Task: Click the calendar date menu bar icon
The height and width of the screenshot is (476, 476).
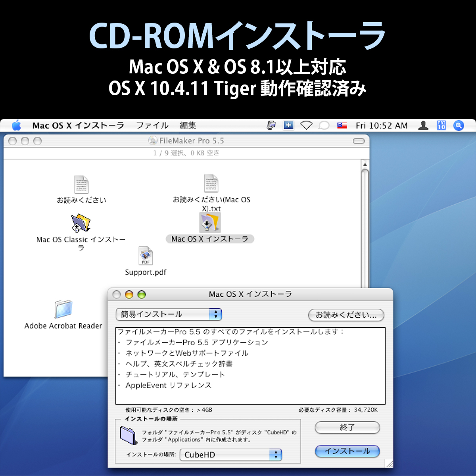Action: [x=441, y=126]
